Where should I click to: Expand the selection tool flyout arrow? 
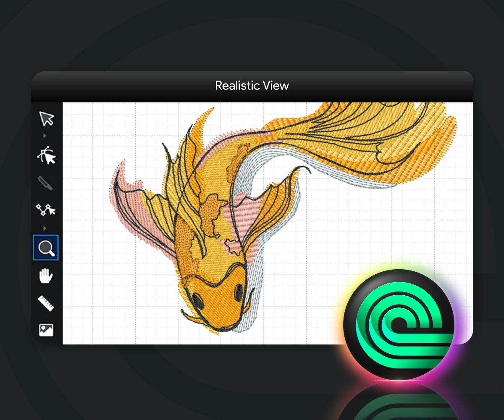45,136
